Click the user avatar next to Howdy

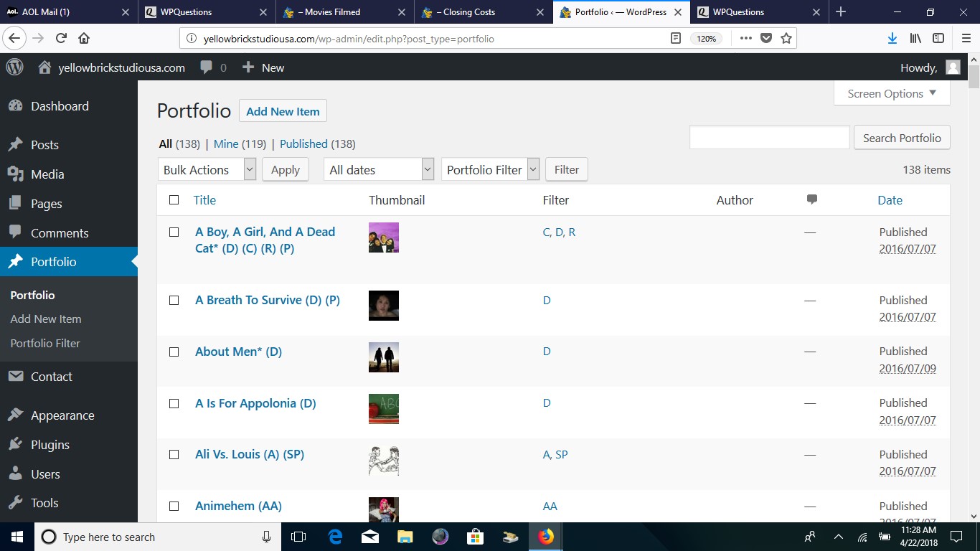click(953, 67)
